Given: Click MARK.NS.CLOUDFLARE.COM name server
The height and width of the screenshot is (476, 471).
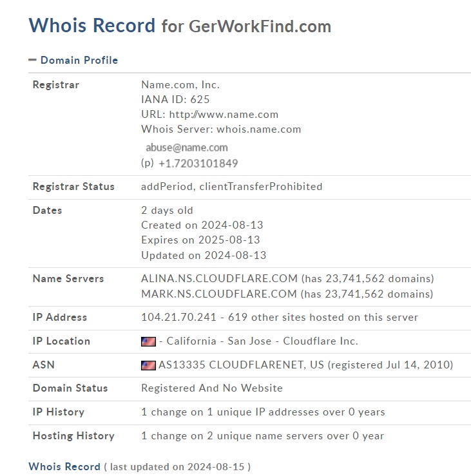Looking at the screenshot, I should [x=219, y=294].
